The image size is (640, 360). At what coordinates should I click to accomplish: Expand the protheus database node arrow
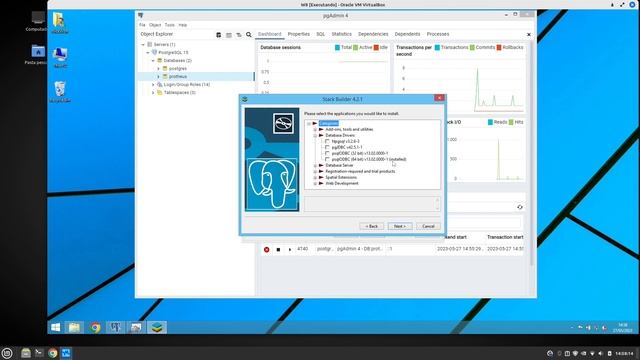coord(159,77)
